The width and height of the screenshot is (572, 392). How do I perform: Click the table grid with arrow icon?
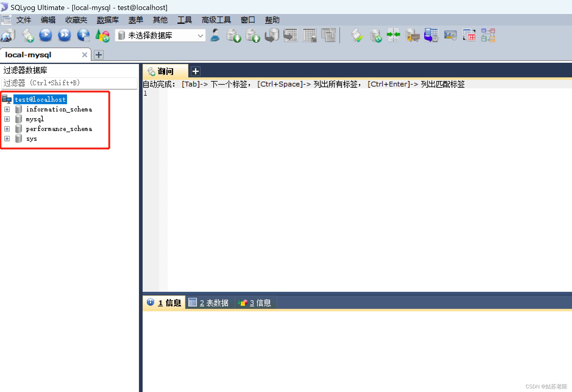click(x=290, y=35)
